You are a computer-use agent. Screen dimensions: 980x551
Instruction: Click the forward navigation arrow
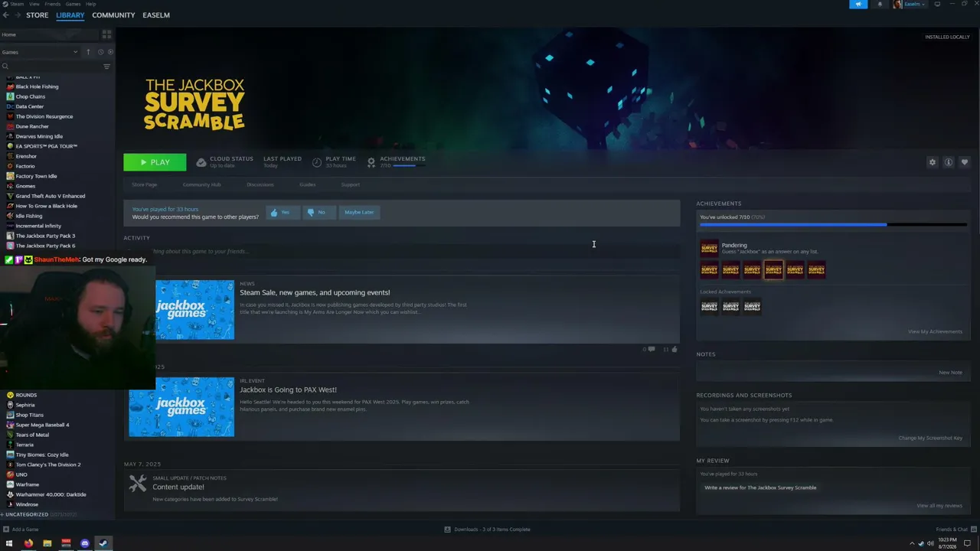point(16,15)
